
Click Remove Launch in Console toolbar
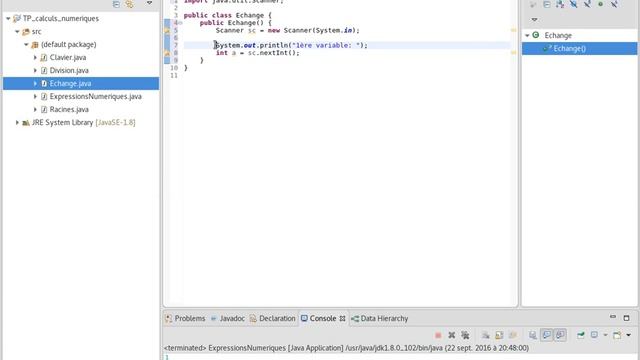pyautogui.click(x=451, y=335)
